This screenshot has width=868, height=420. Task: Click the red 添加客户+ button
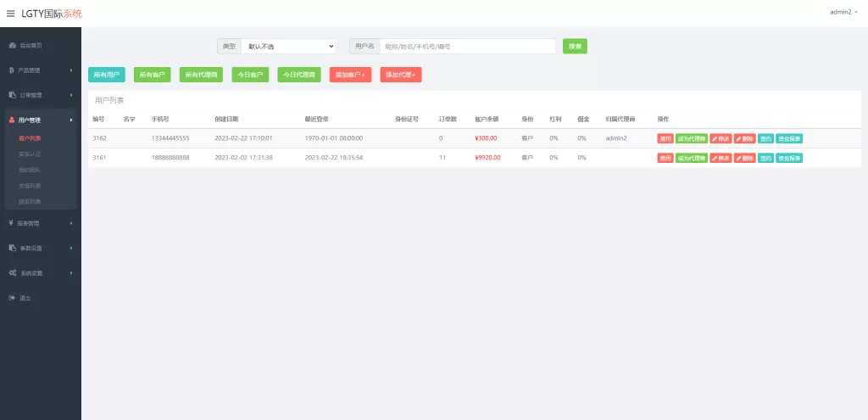(350, 75)
